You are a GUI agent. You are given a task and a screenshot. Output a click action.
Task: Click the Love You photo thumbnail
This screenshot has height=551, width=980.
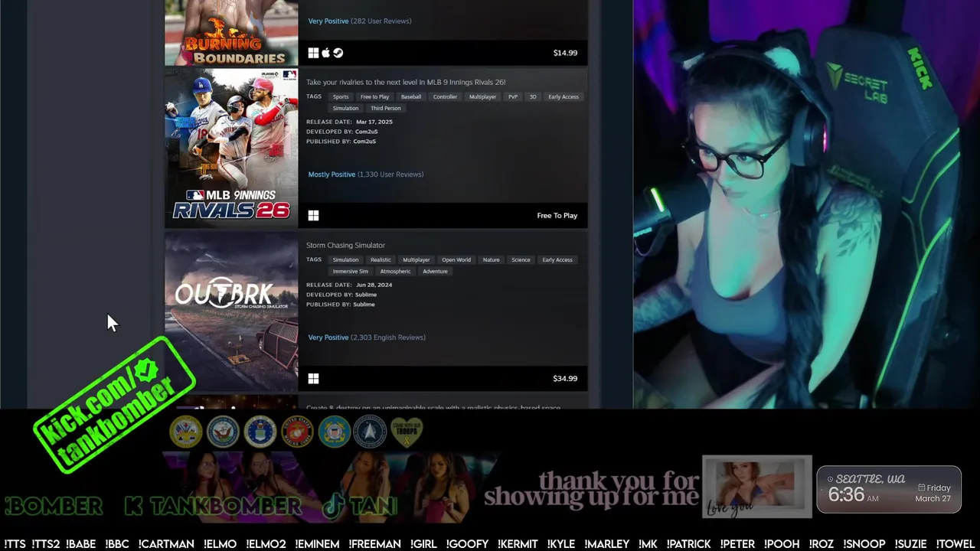757,487
